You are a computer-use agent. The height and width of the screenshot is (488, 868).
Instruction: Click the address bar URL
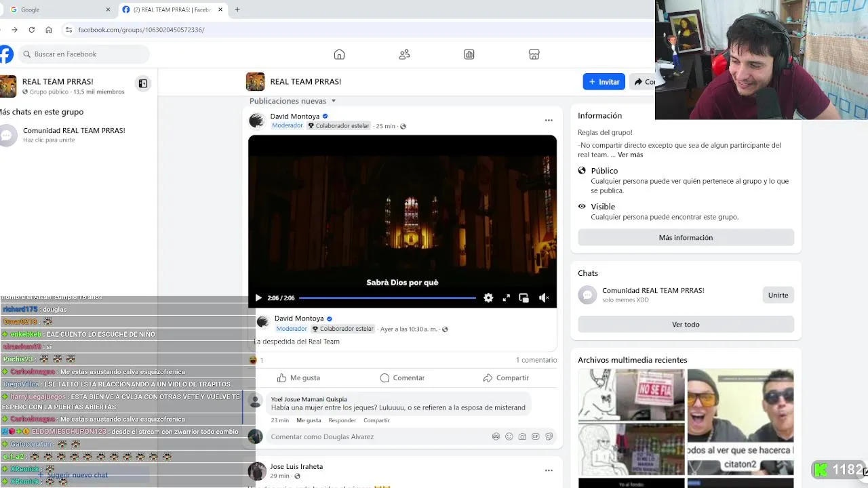pyautogui.click(x=141, y=30)
